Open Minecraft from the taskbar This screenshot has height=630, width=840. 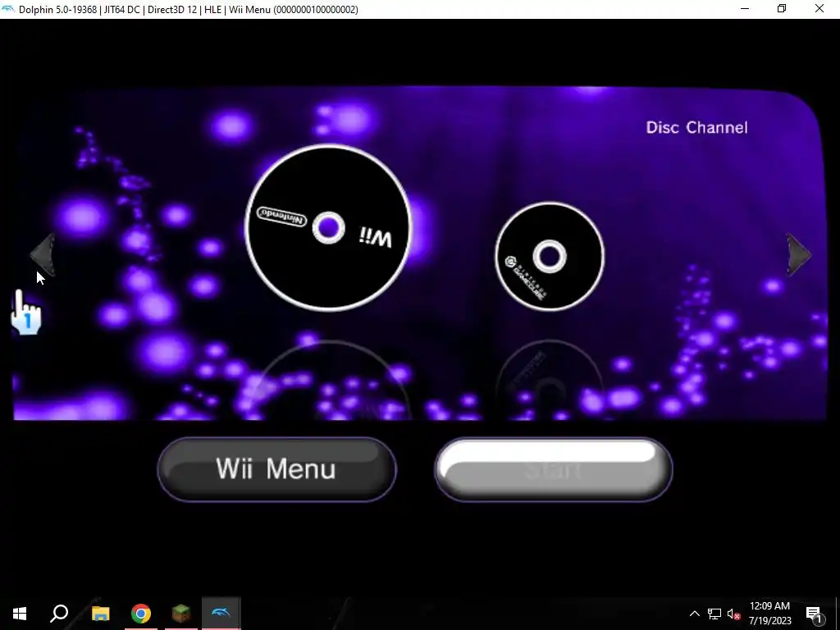181,614
